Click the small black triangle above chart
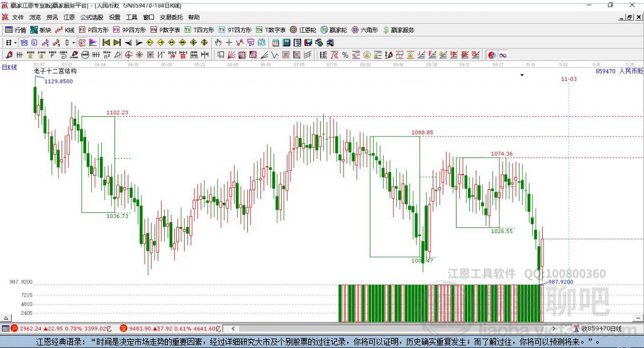 click(522, 75)
